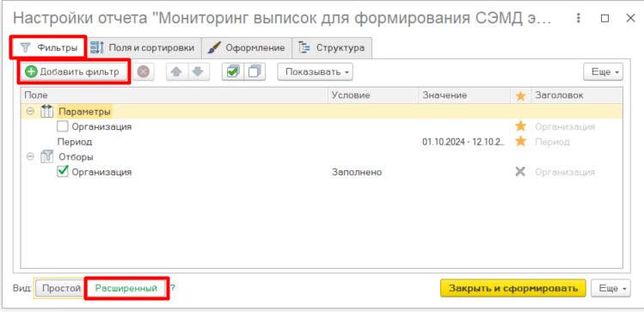Click the grey delete filter icon
The image size is (644, 312).
coord(143,72)
